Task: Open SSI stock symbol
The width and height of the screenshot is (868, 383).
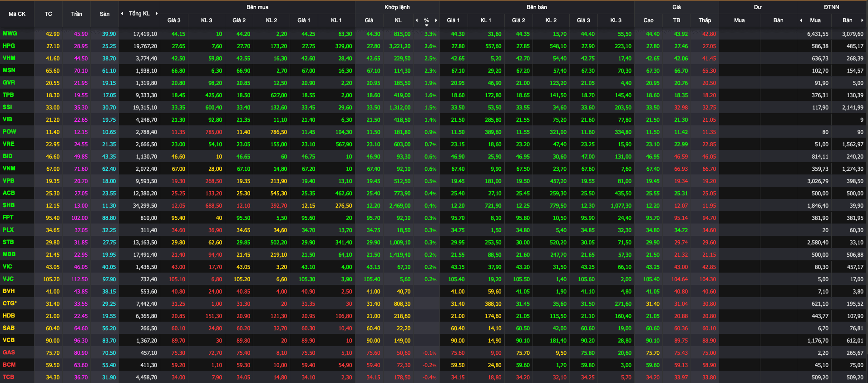Action: (x=7, y=107)
